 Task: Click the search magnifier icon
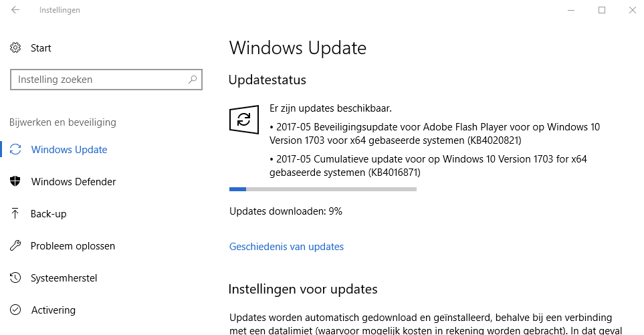coord(193,80)
